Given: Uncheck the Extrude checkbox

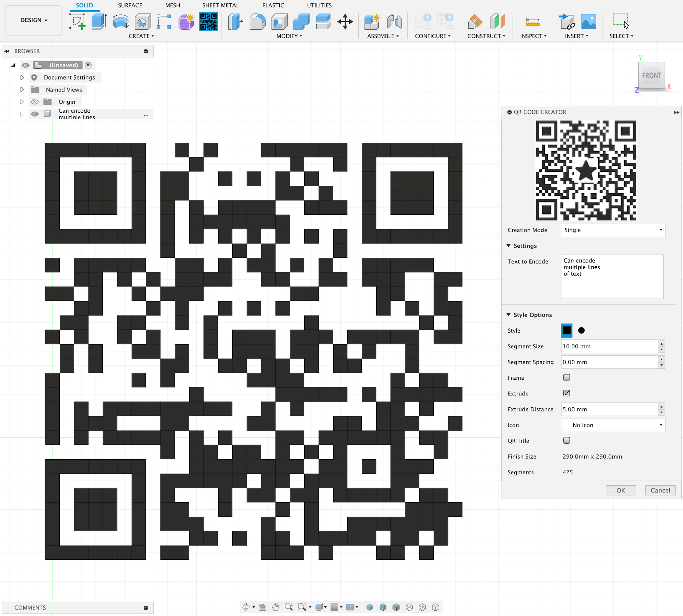Looking at the screenshot, I should [x=567, y=393].
